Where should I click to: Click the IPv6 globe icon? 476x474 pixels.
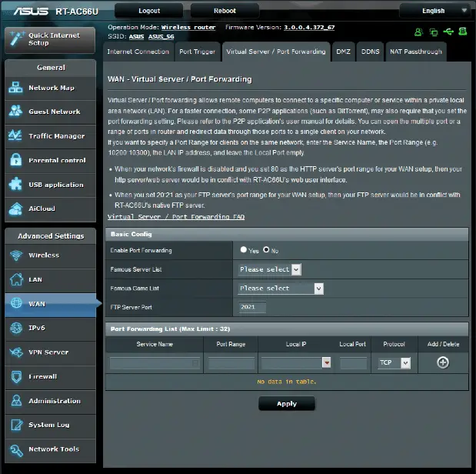pos(16,328)
